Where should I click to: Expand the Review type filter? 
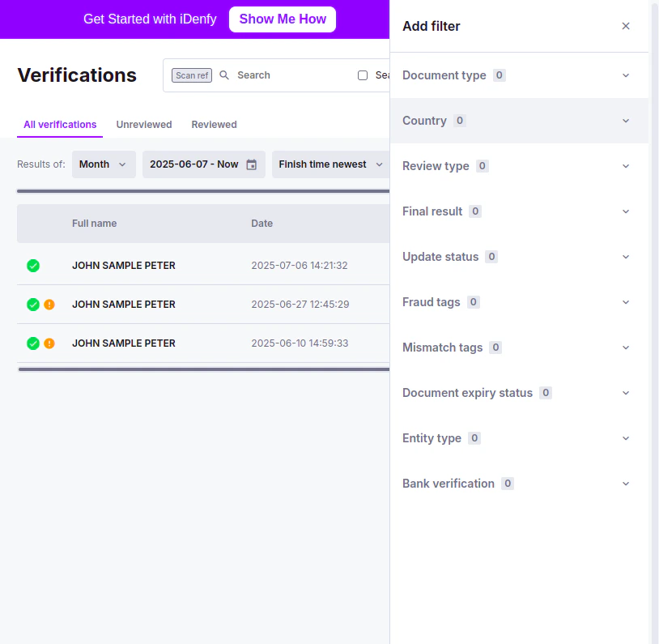point(519,166)
